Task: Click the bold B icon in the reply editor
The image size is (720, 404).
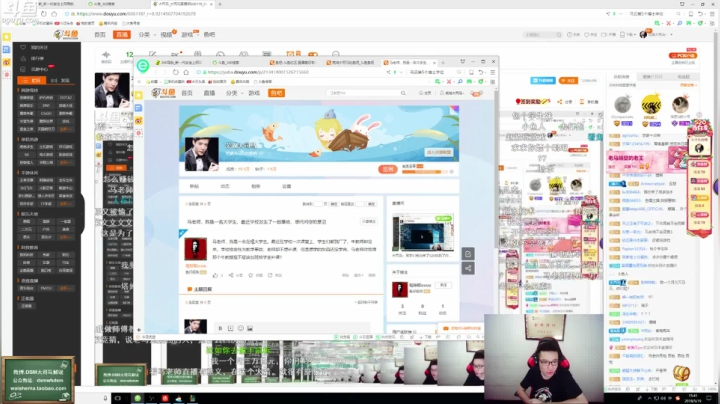Action: (x=220, y=328)
